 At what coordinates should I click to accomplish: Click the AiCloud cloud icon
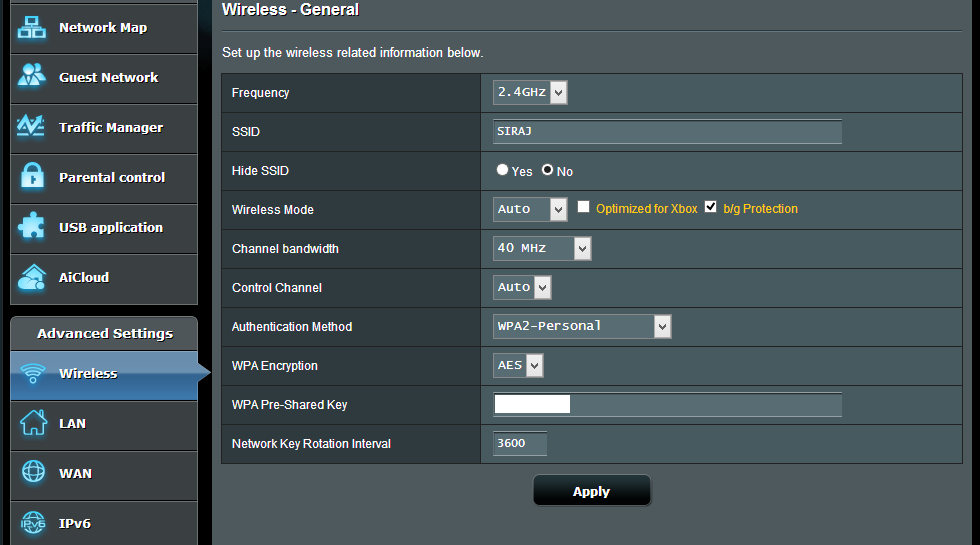coord(32,277)
